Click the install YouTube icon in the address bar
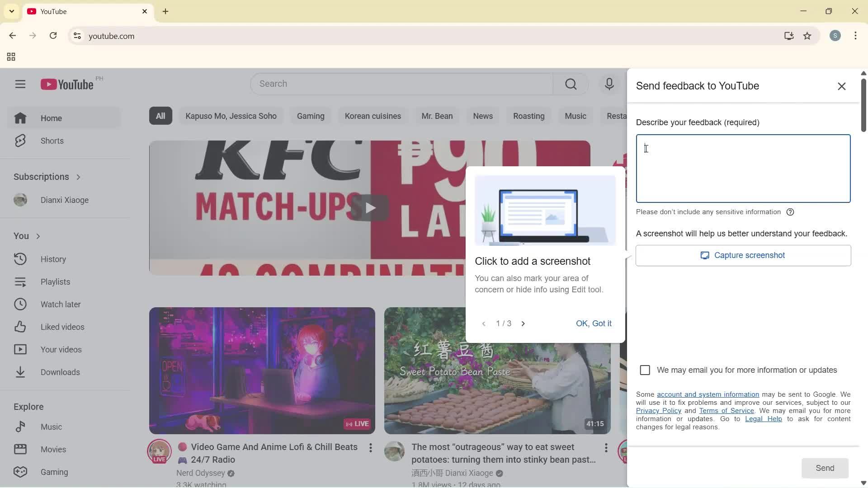Viewport: 868px width, 488px height. pyautogui.click(x=789, y=36)
